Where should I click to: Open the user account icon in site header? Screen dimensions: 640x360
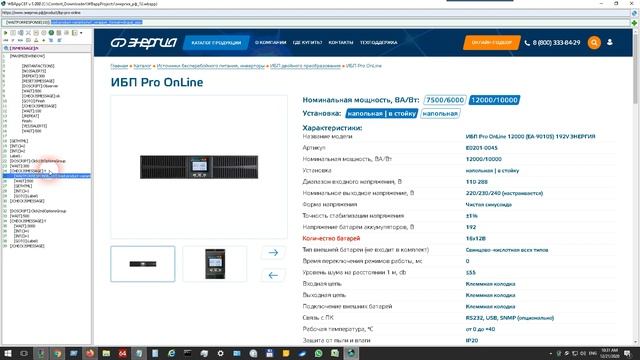(609, 42)
